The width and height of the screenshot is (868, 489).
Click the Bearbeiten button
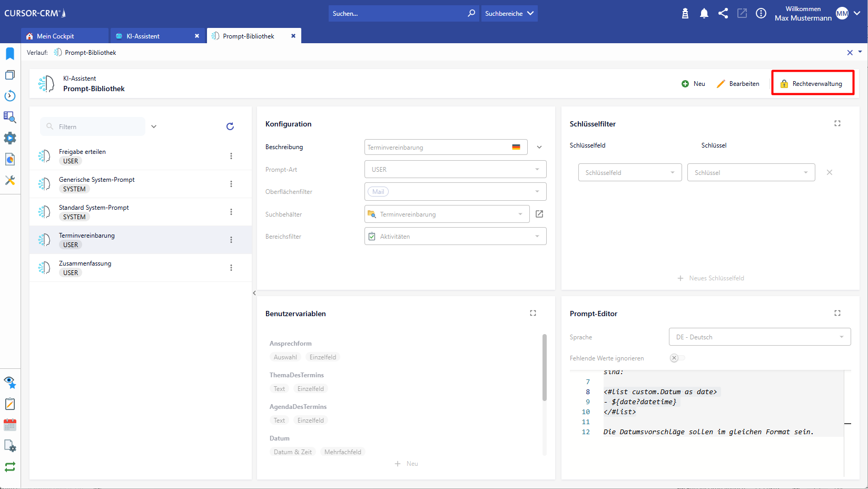coord(738,84)
